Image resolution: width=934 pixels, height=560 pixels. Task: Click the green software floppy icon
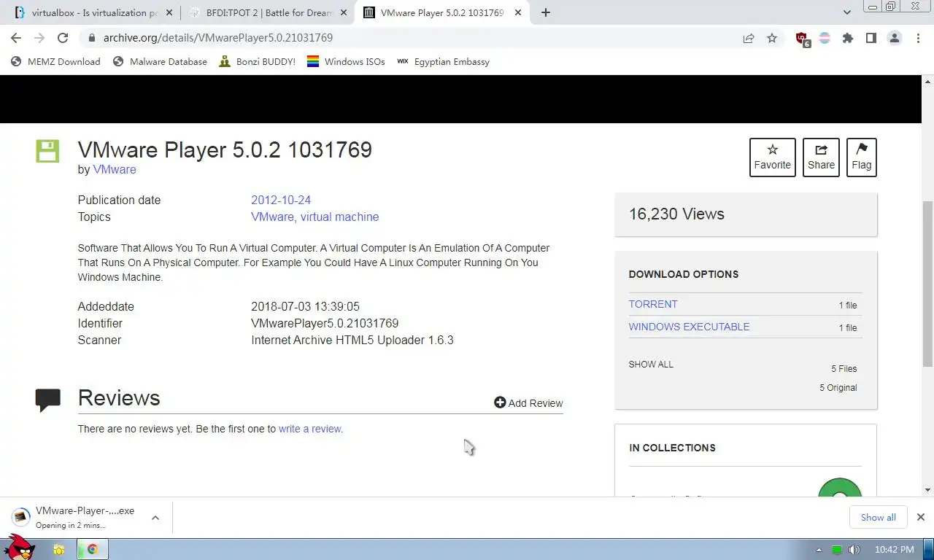pos(47,151)
